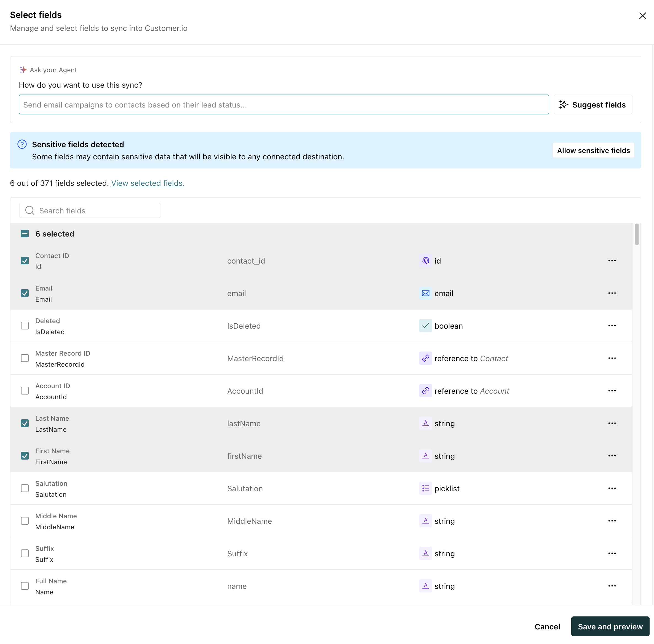This screenshot has height=644, width=654.
Task: Click the string type icon in Full Name row
Action: pyautogui.click(x=425, y=586)
